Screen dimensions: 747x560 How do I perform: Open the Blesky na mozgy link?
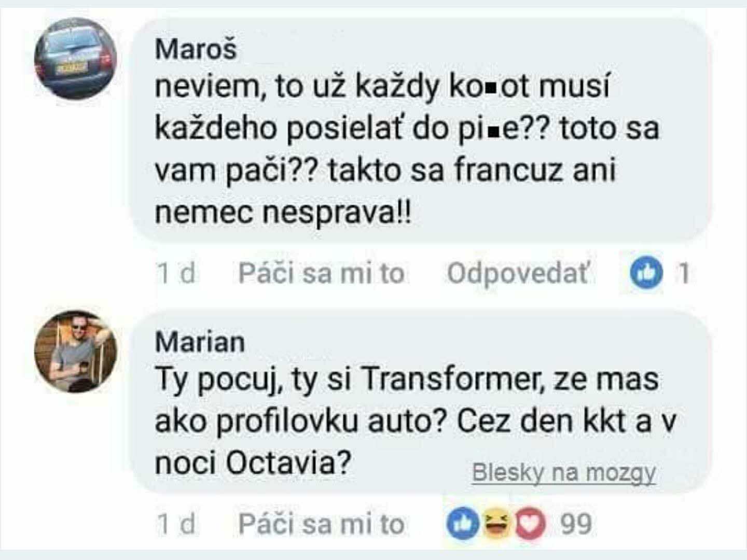564,473
